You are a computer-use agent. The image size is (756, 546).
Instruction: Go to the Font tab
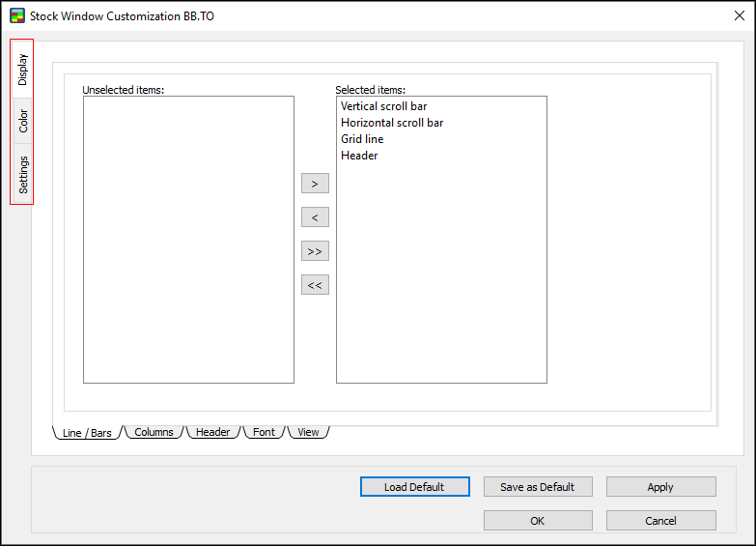264,432
